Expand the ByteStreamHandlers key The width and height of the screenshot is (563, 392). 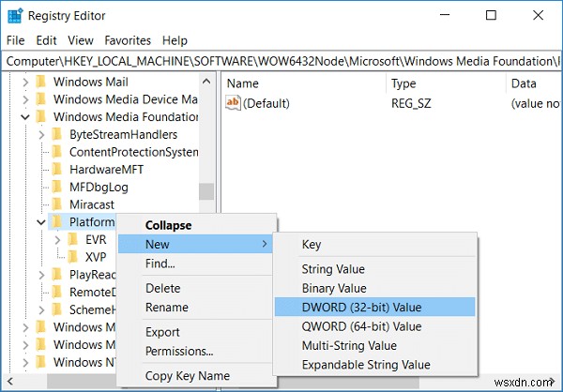click(x=41, y=135)
